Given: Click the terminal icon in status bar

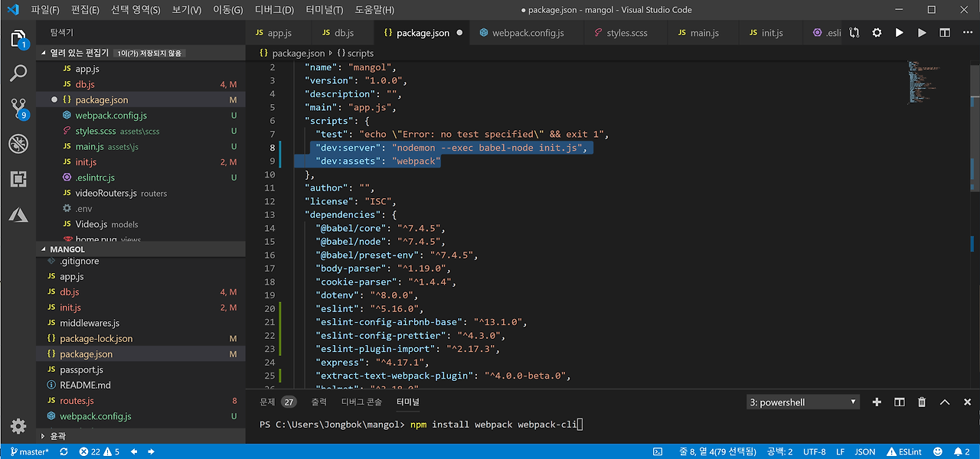Looking at the screenshot, I should pyautogui.click(x=657, y=451).
